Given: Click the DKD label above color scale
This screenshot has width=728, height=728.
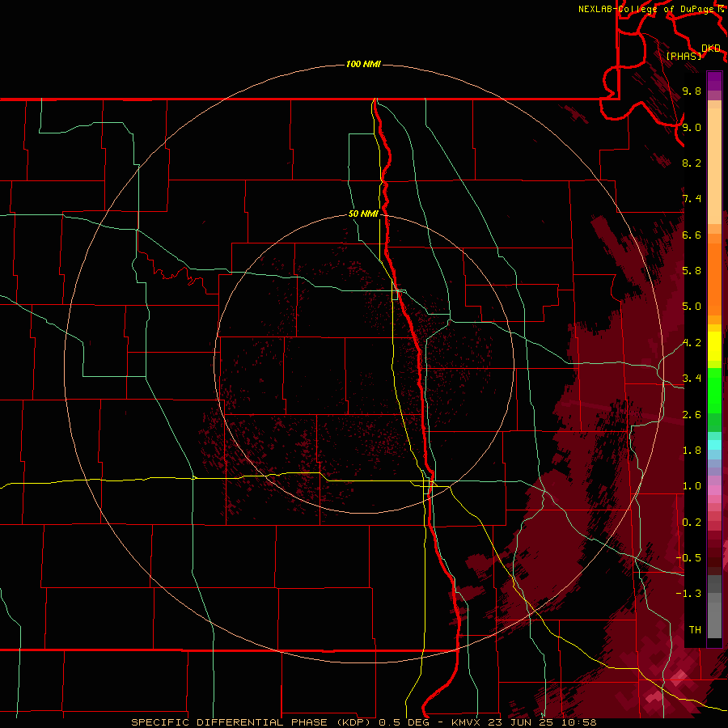Looking at the screenshot, I should tap(711, 49).
